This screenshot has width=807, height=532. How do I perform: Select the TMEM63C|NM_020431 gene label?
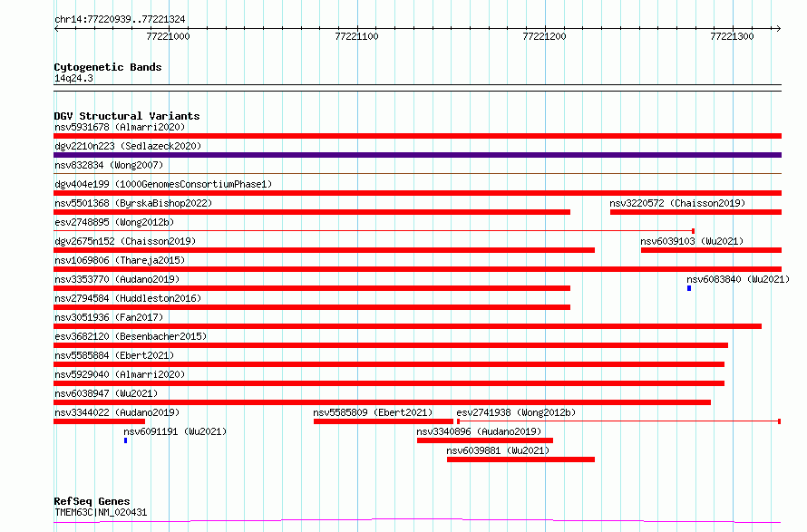point(101,512)
